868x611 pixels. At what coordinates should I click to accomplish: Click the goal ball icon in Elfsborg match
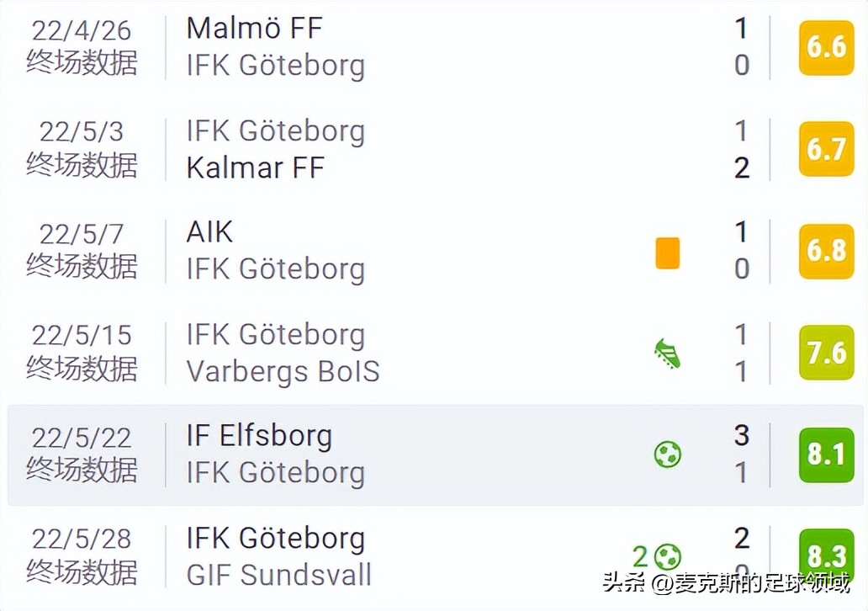pyautogui.click(x=668, y=455)
